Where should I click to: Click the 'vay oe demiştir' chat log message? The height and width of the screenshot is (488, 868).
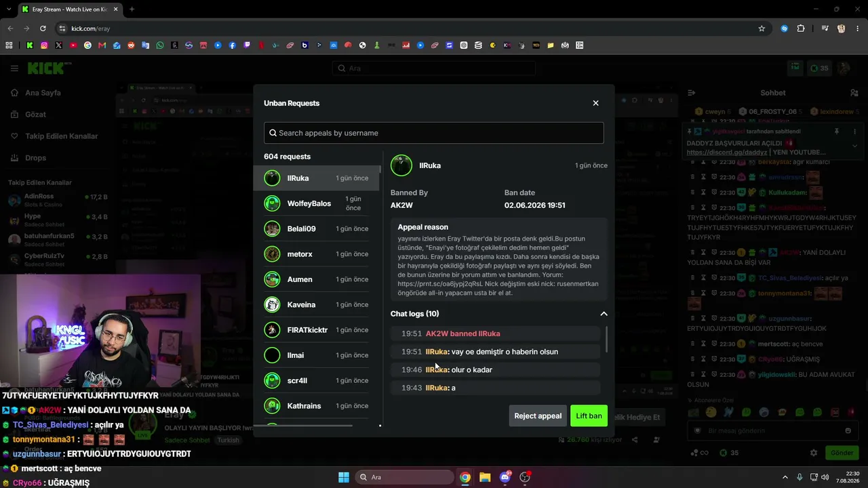[495, 352]
